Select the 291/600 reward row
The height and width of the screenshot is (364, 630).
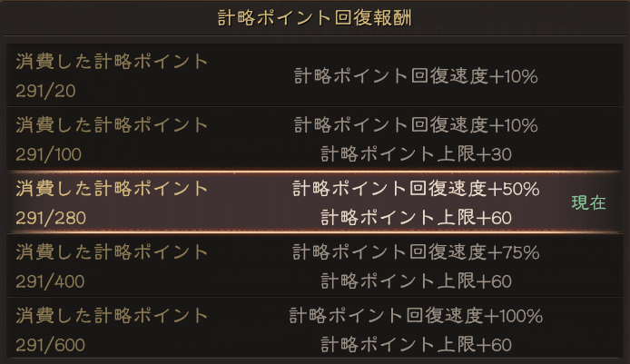pos(315,328)
